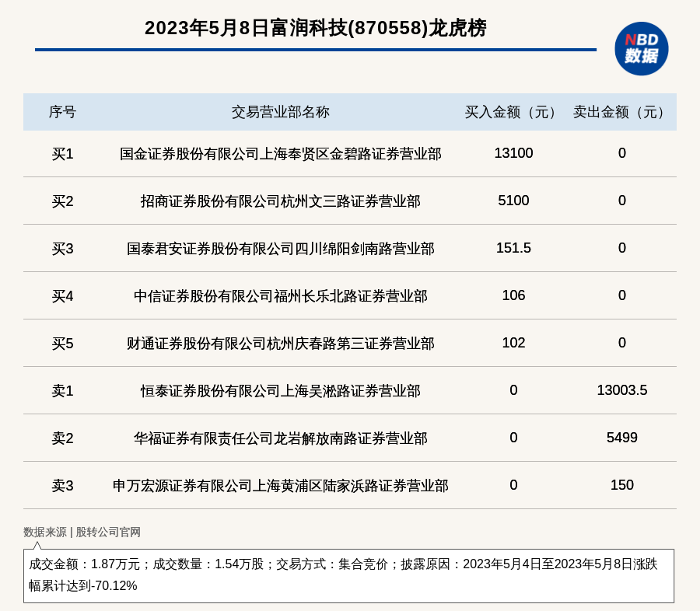The height and width of the screenshot is (611, 700).
Task: Select 国金证券股份有限公司上海奉贤区金碧路证券营业部
Action: (280, 154)
